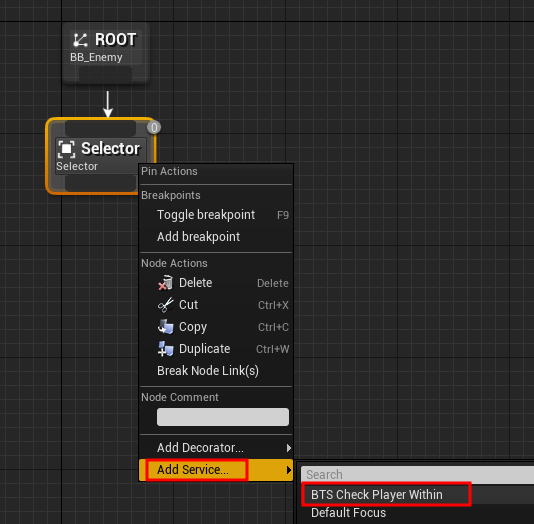Image resolution: width=534 pixels, height=524 pixels.
Task: Click the Ctrl+X shortcut label
Action: pos(273,305)
